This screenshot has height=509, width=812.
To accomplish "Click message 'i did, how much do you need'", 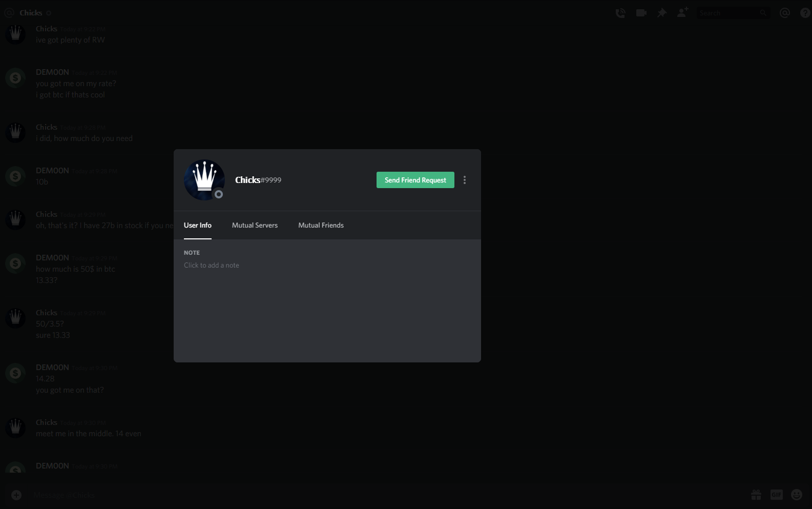I will point(84,138).
